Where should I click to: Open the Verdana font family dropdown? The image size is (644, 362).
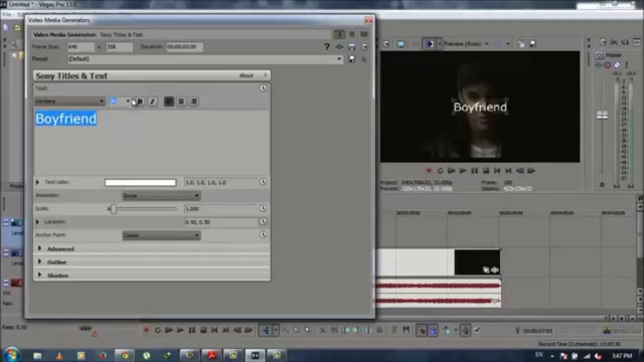coord(70,102)
